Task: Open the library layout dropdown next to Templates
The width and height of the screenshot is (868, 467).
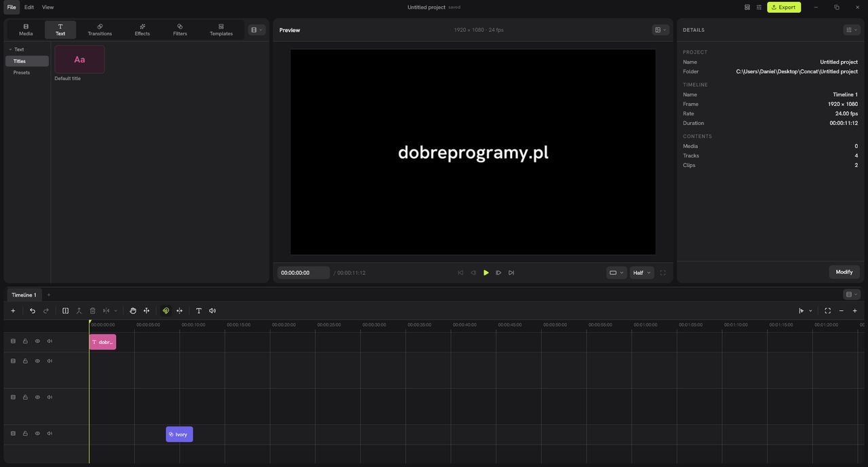Action: coord(256,30)
